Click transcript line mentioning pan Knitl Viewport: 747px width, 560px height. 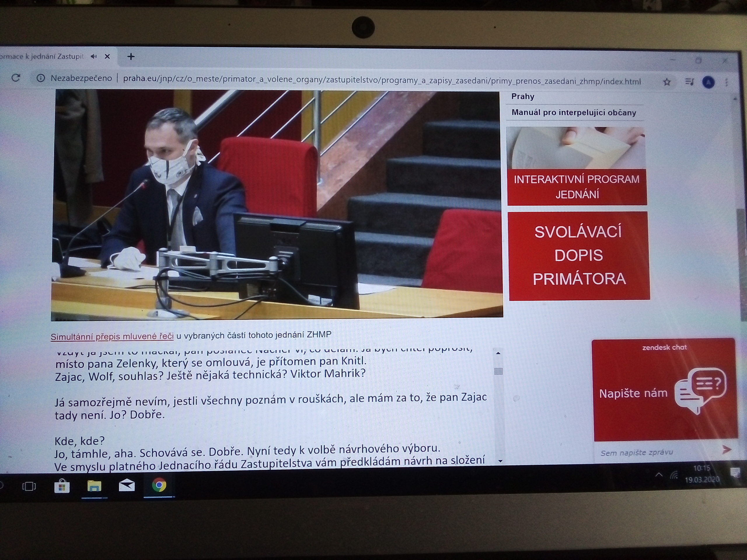point(211,363)
